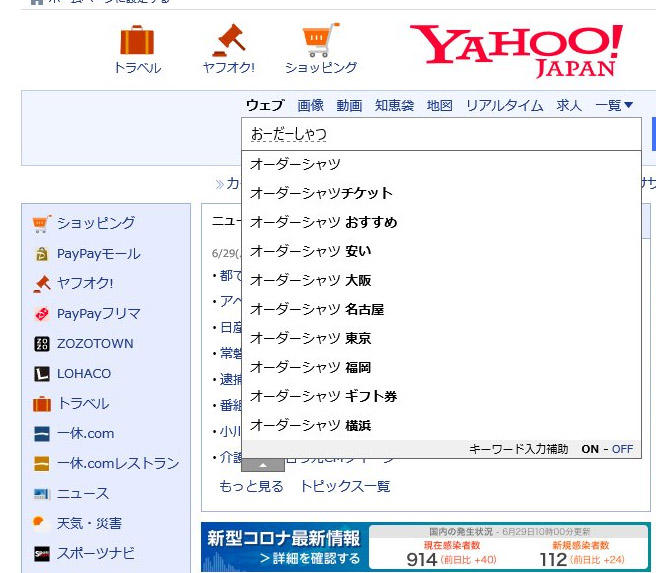Switch to the 地図 search tab
Viewport: 656px width, 573px height.
pos(440,105)
